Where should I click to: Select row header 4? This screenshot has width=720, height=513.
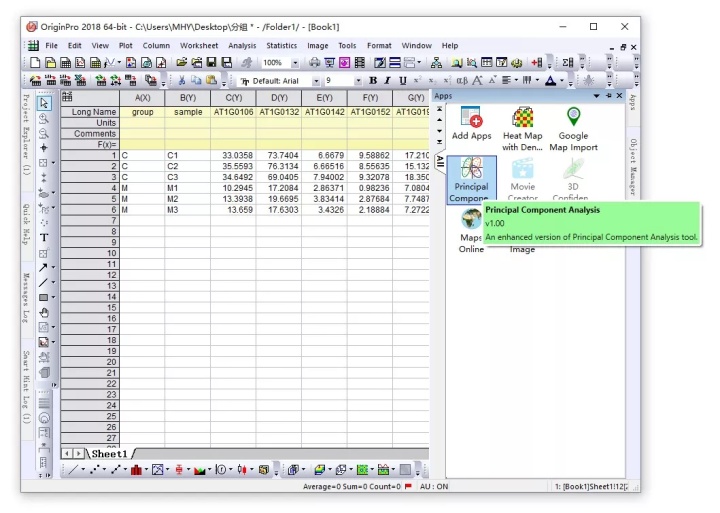coord(90,188)
